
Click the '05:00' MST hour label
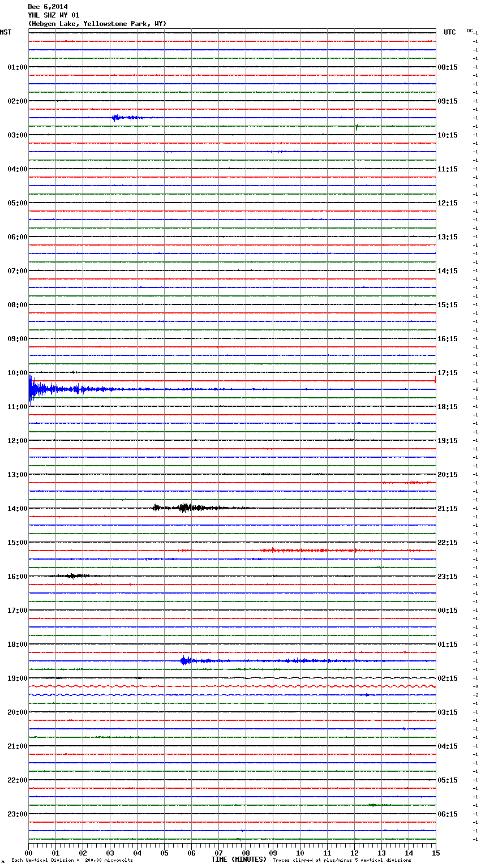(x=18, y=203)
